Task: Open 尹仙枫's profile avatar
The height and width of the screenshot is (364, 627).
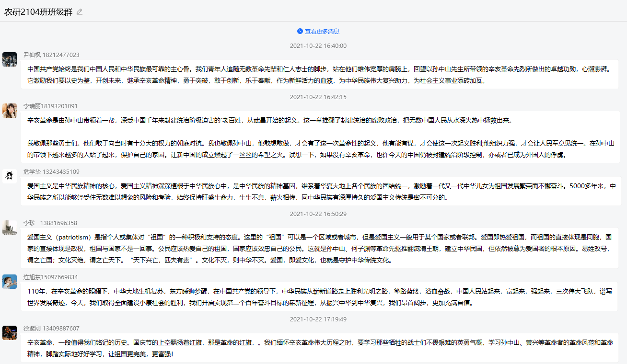Action: point(10,59)
